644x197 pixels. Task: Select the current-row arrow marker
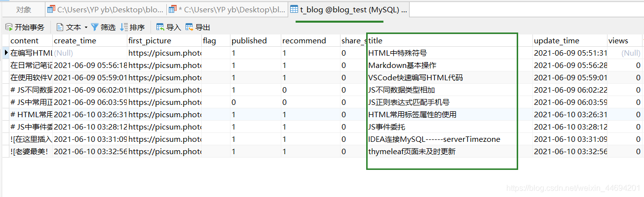pos(6,53)
